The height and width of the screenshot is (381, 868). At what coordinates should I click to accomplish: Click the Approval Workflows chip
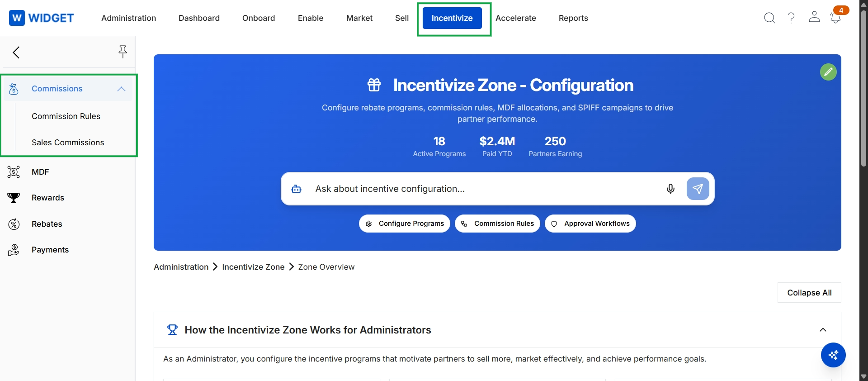click(590, 224)
